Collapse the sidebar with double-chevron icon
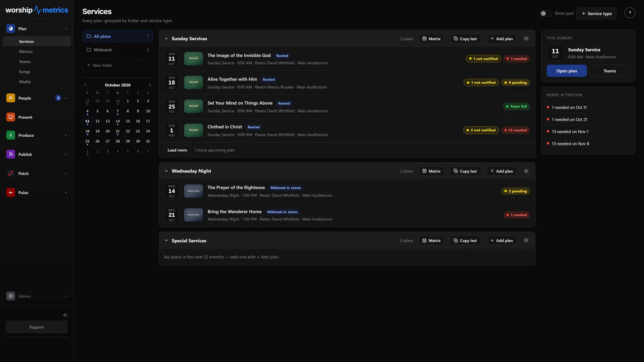644x362 pixels. (x=65, y=315)
